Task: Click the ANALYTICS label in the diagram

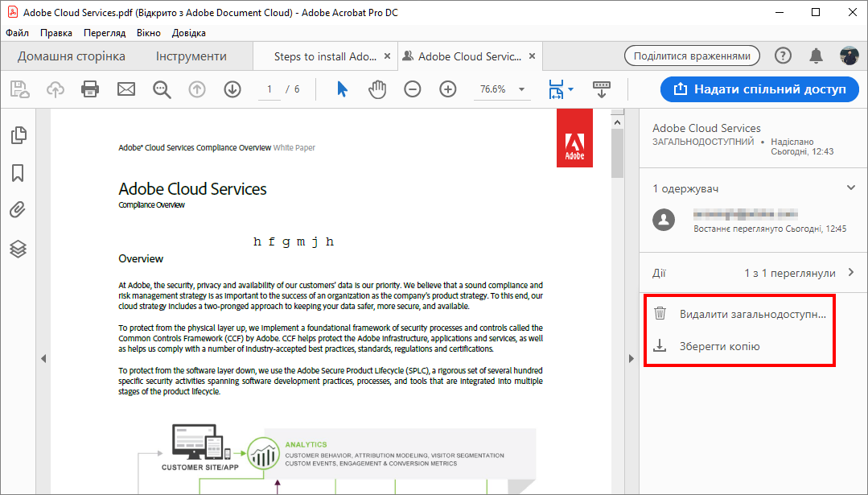Action: pyautogui.click(x=306, y=444)
